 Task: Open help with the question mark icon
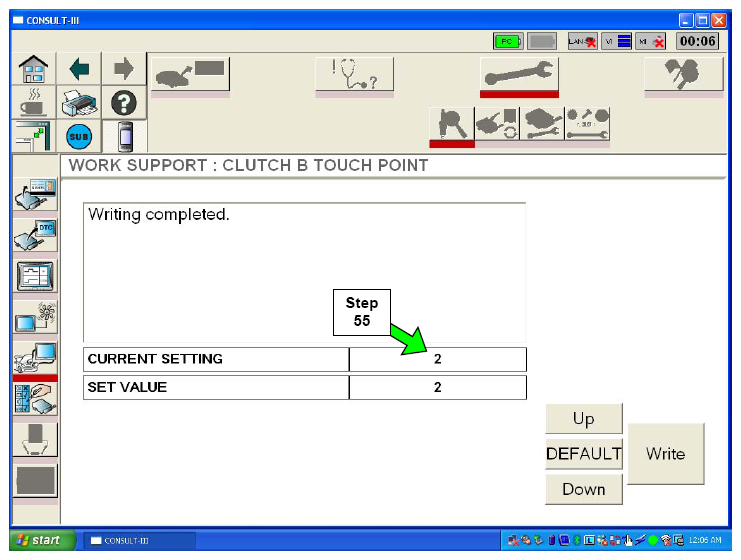[x=123, y=102]
